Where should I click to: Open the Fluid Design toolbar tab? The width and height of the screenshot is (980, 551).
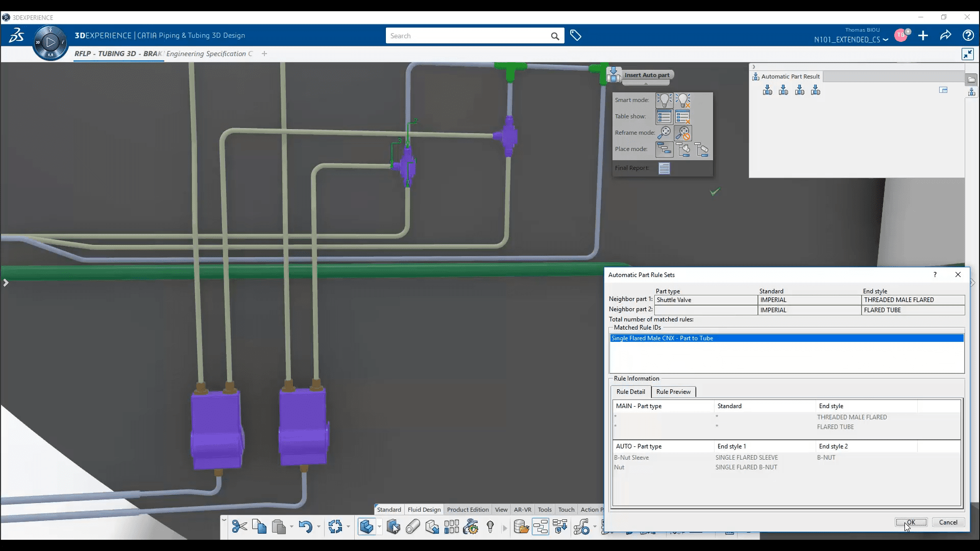(x=424, y=510)
